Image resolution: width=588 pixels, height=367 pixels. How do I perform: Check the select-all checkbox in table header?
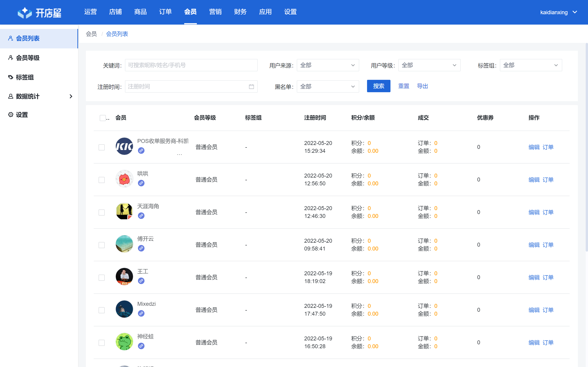102,118
